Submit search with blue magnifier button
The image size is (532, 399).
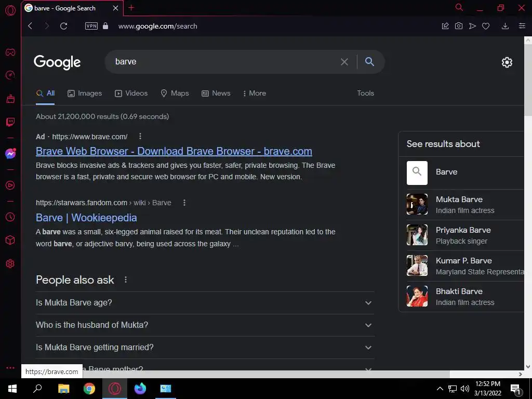point(369,62)
